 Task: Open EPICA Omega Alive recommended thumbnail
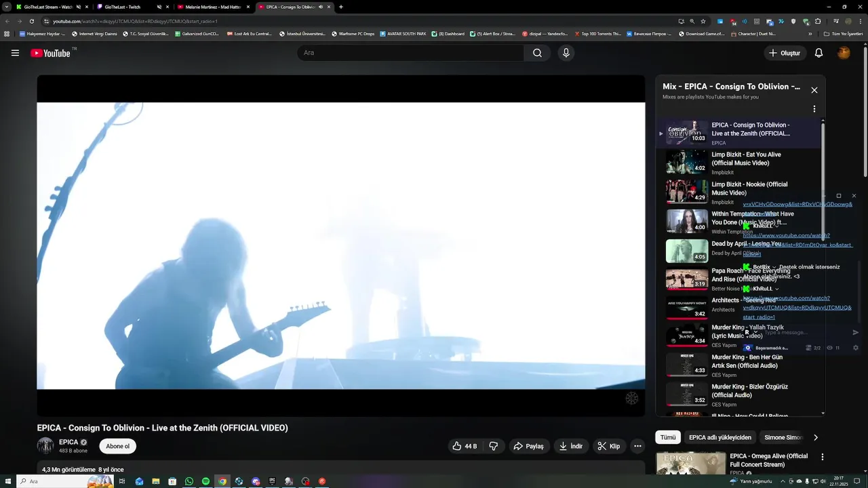tap(690, 464)
